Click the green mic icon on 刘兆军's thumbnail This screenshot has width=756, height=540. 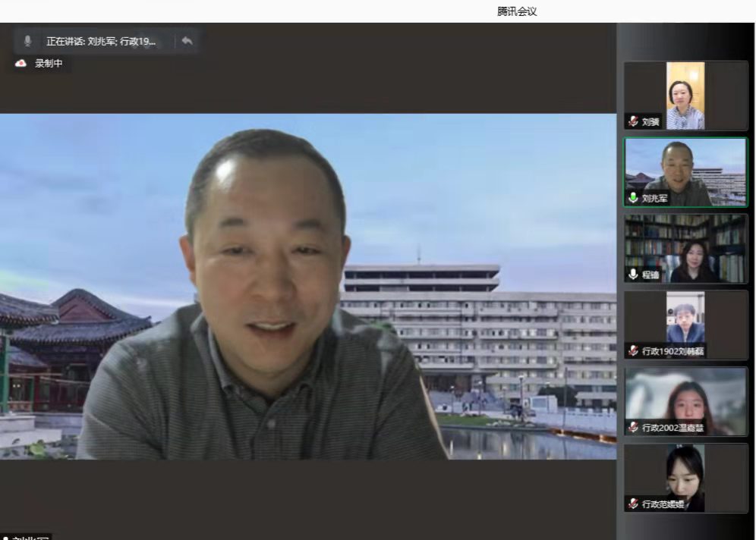pyautogui.click(x=633, y=198)
